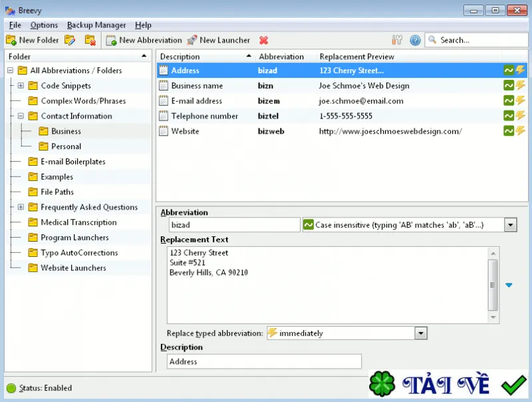Select the Business subfolder
532x402 pixels.
click(66, 131)
